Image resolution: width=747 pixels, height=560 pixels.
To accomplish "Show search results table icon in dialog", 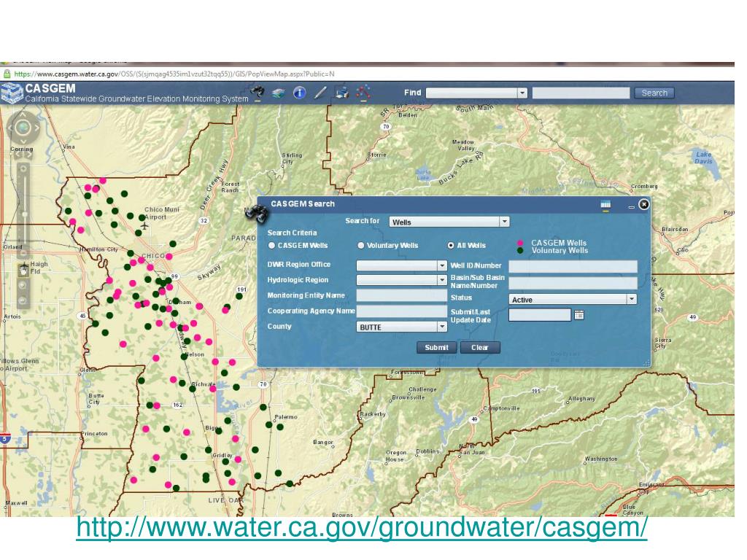I will coord(605,205).
